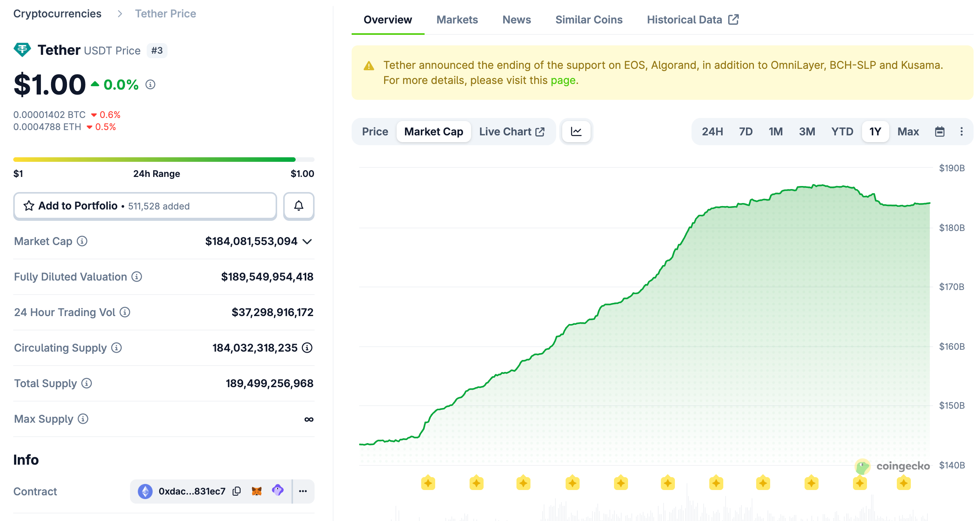The width and height of the screenshot is (980, 521).
Task: Click info icon beside Circulating Supply value
Action: pyautogui.click(x=307, y=347)
